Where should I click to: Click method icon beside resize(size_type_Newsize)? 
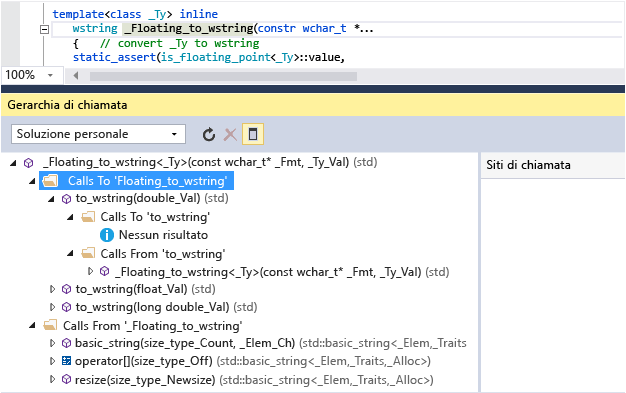pyautogui.click(x=67, y=379)
